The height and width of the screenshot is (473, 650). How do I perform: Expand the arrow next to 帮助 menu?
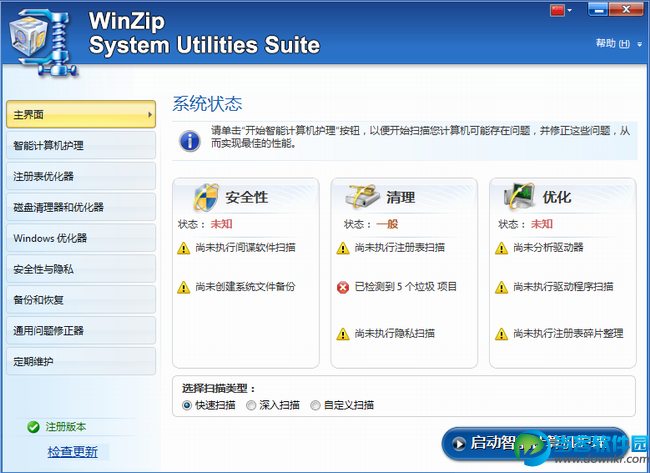640,44
